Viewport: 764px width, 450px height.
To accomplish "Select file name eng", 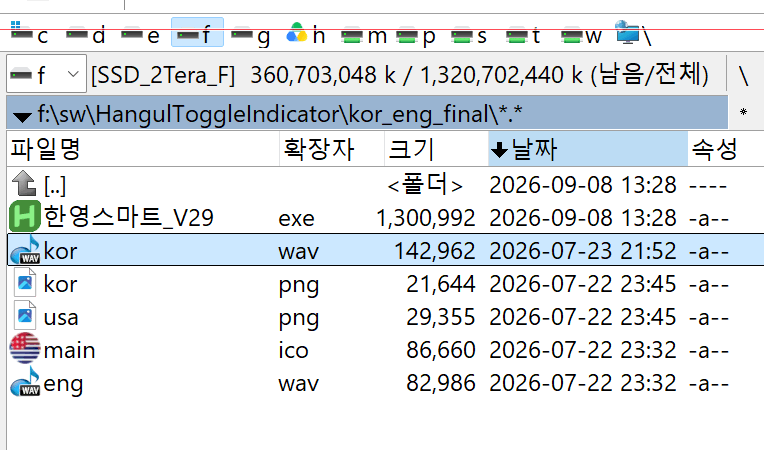I will (63, 385).
